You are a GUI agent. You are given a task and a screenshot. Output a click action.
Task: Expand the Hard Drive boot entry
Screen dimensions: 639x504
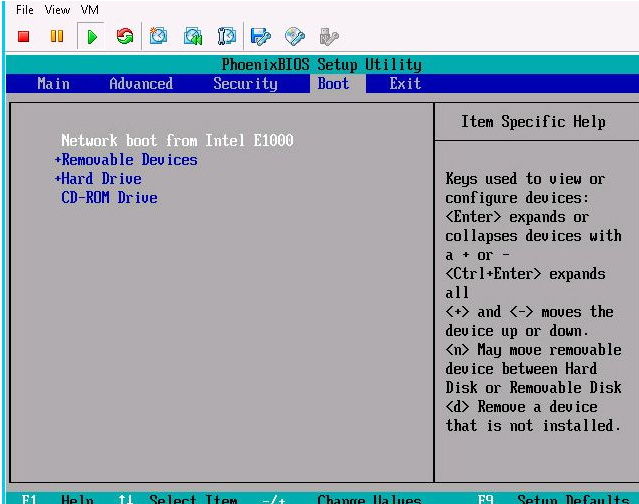coord(98,178)
